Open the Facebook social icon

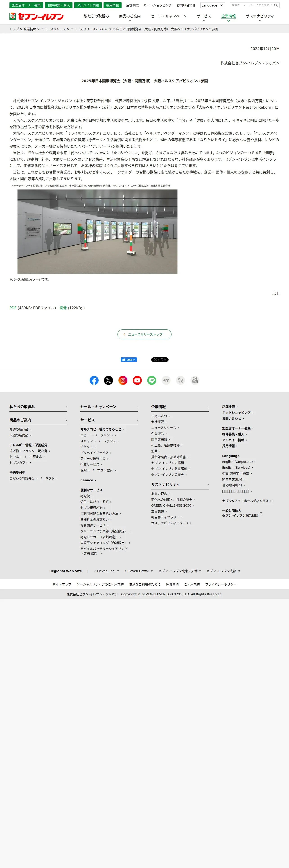coord(94,380)
